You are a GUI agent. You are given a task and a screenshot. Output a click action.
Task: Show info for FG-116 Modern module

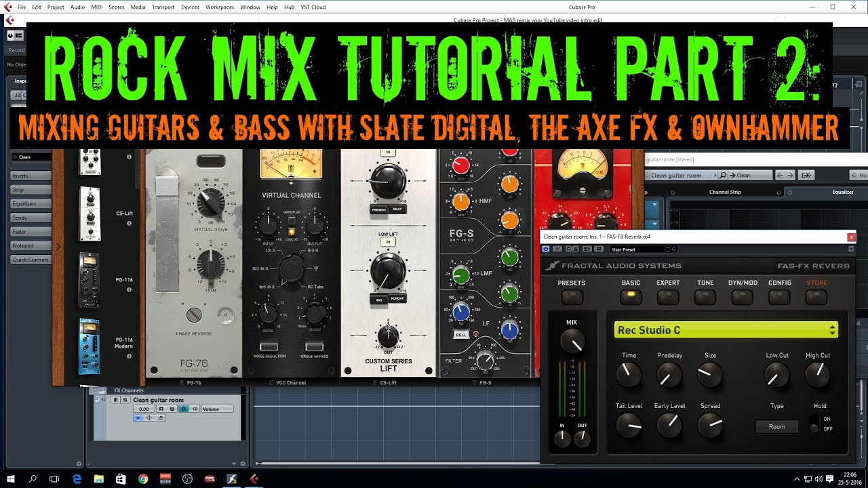[x=129, y=356]
